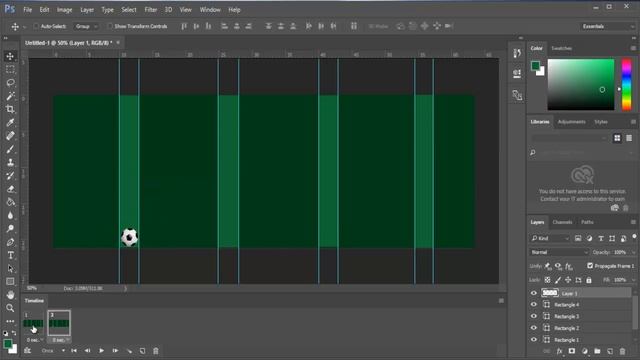Image resolution: width=640 pixels, height=360 pixels.
Task: Select timeline frame 1 thumbnail
Action: click(33, 323)
